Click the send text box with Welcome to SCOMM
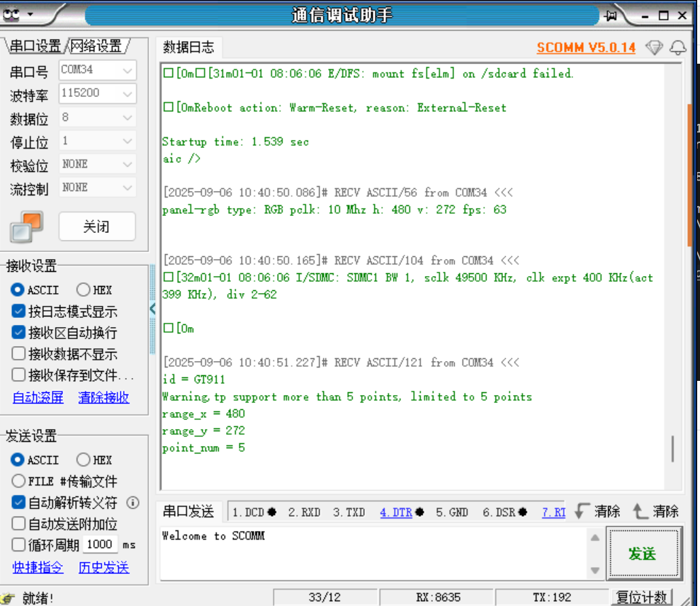 pos(373,554)
